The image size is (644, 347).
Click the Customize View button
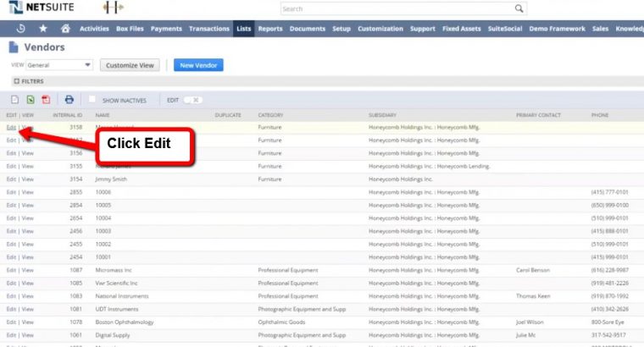point(130,65)
